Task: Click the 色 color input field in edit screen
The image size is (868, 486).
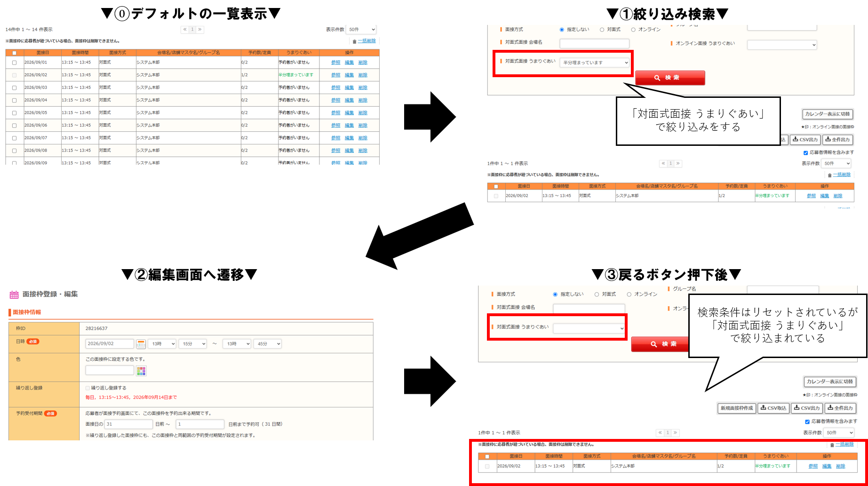Action: coord(110,371)
